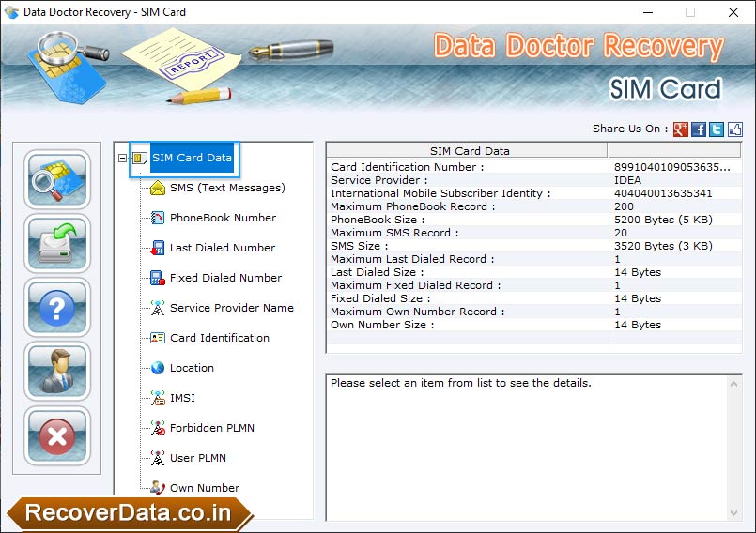This screenshot has height=533, width=756.
Task: Click Fixed Dialed Size row label
Action: point(380,298)
